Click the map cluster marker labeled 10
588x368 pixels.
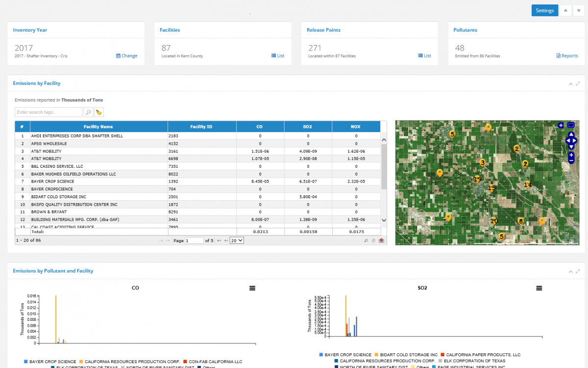tap(494, 221)
